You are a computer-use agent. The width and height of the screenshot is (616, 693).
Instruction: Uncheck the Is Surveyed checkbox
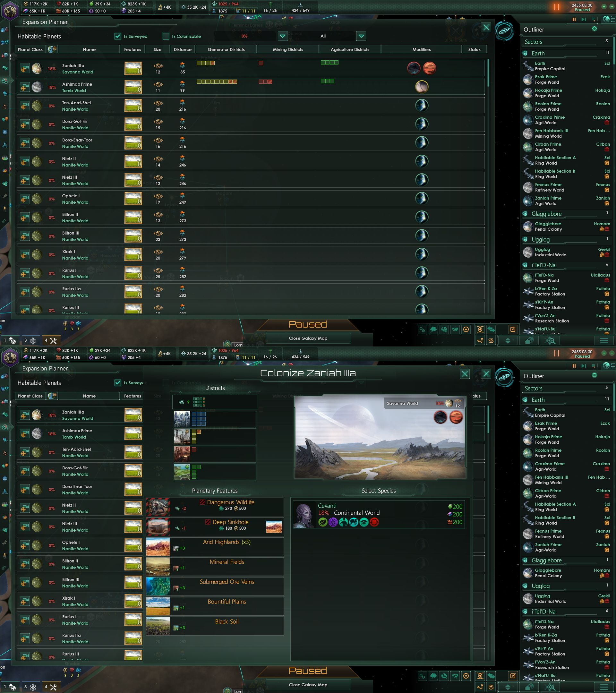(x=118, y=36)
